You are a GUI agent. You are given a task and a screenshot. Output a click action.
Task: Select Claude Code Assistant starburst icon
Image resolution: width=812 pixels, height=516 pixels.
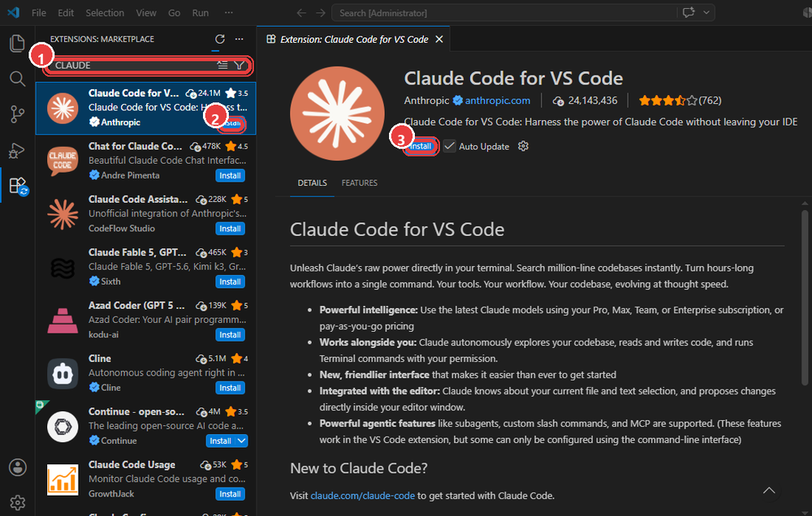63,214
